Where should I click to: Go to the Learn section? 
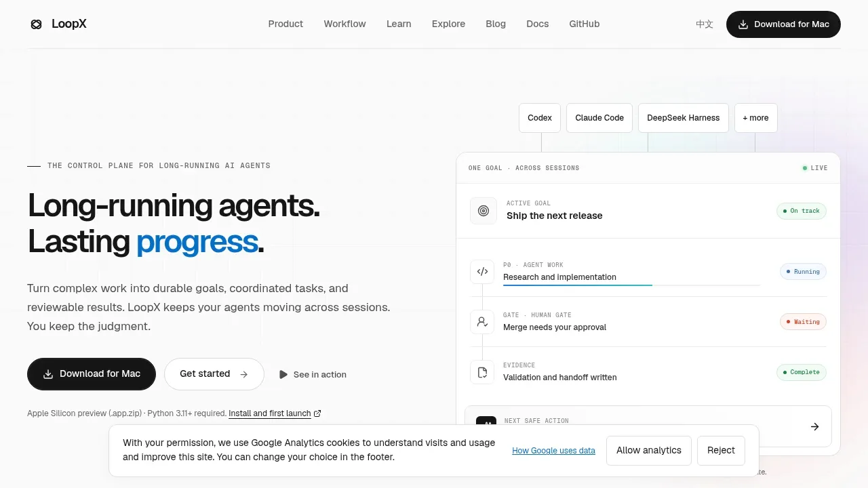399,24
